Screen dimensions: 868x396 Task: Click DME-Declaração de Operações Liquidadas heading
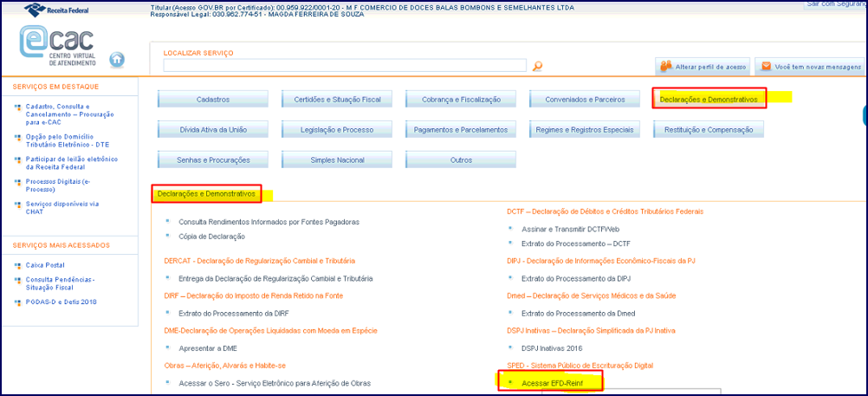pyautogui.click(x=270, y=331)
